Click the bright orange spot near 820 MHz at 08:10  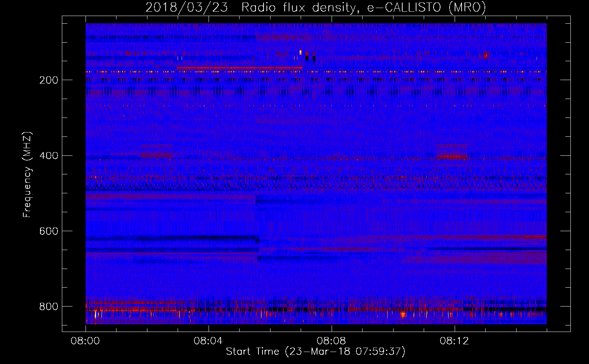(403, 314)
